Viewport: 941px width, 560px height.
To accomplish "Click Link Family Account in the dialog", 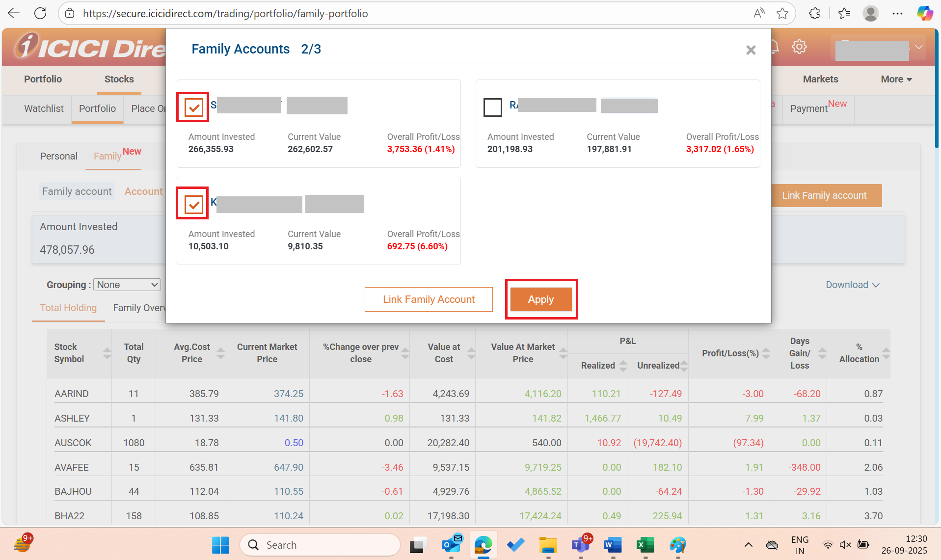I will pos(428,299).
